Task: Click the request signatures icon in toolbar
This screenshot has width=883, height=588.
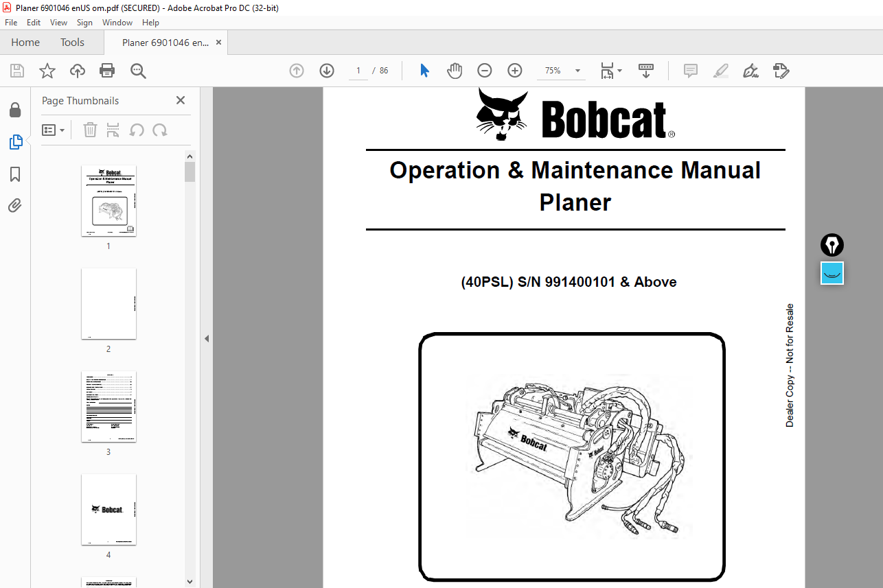Action: [x=781, y=71]
